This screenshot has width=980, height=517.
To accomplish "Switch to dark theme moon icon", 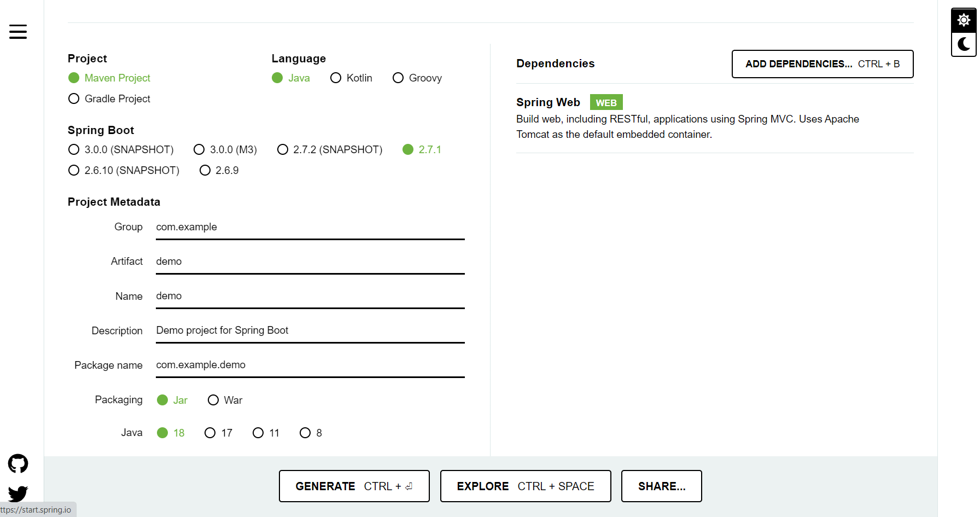I will 964,44.
